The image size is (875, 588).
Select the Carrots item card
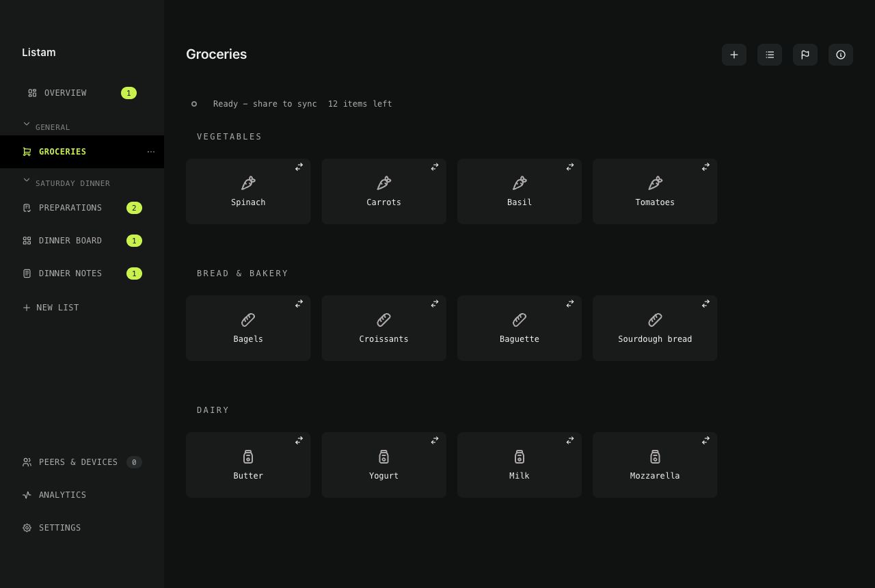click(383, 191)
